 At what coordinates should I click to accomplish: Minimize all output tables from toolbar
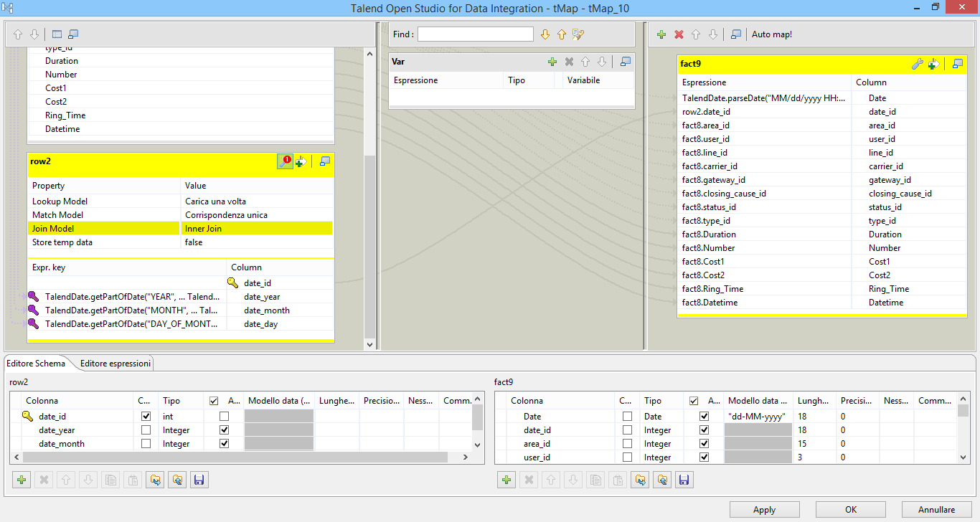pos(736,34)
